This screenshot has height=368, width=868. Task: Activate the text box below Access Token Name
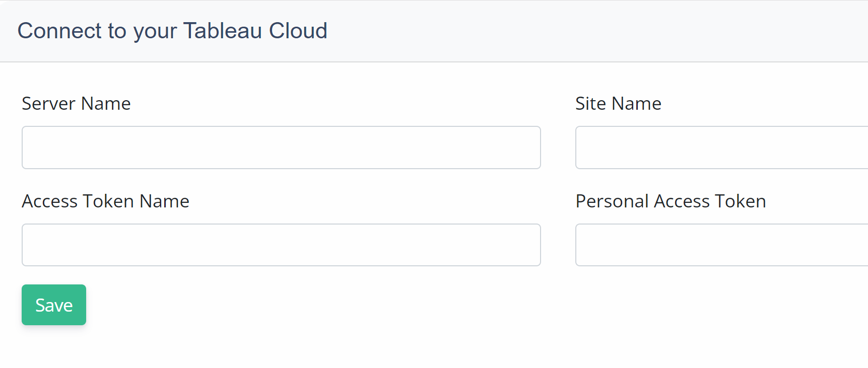(281, 245)
